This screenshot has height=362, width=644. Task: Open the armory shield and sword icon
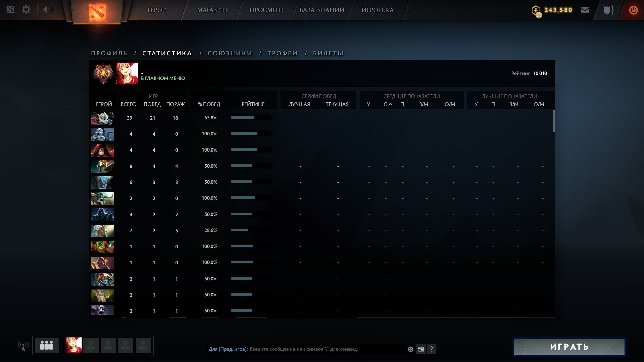pyautogui.click(x=609, y=10)
